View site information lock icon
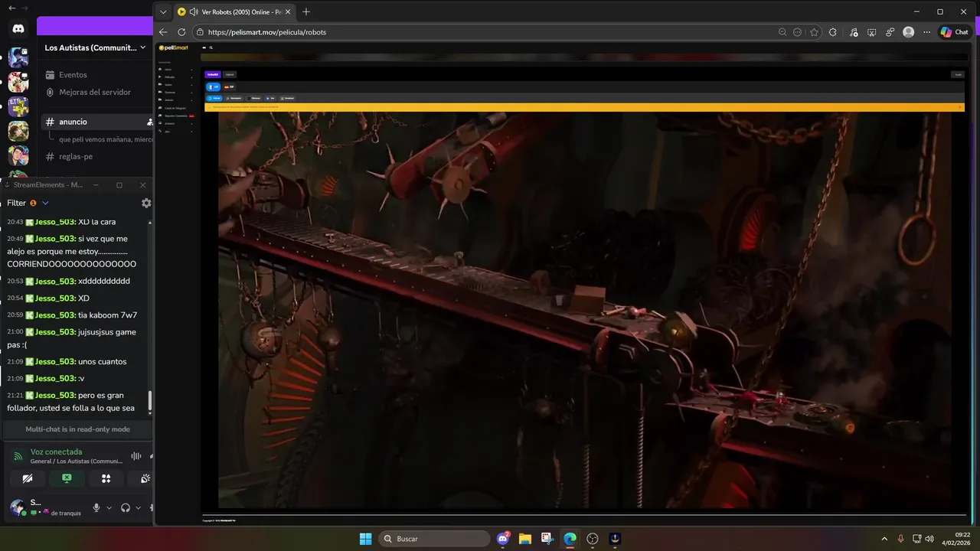The height and width of the screenshot is (551, 980). pyautogui.click(x=200, y=32)
